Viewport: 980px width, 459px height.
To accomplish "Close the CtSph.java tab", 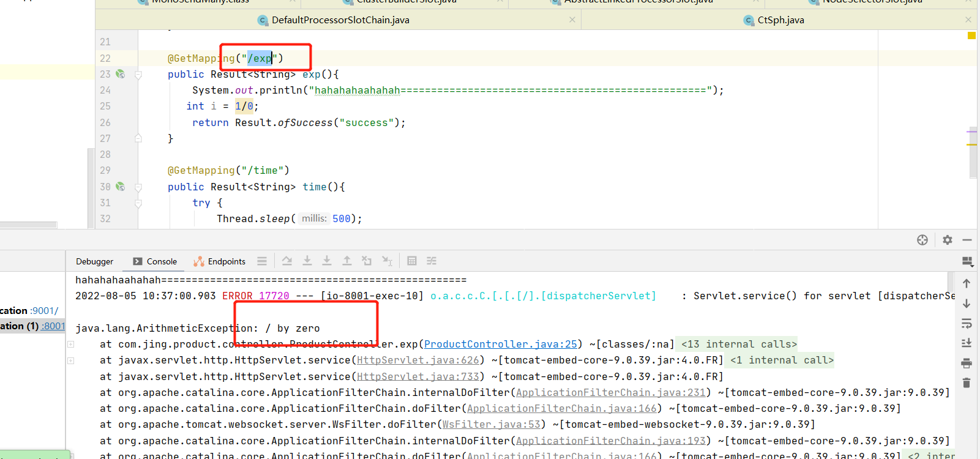I will pos(968,20).
